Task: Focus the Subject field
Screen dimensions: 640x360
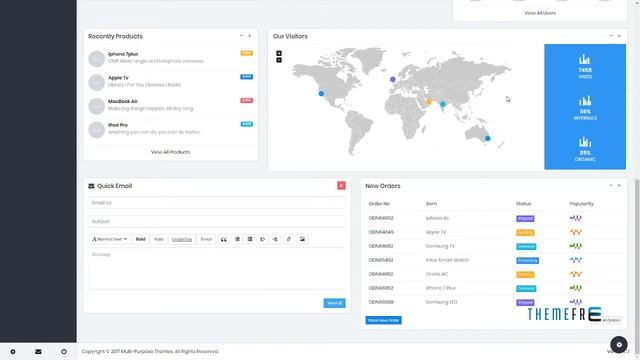Action: coord(217,221)
